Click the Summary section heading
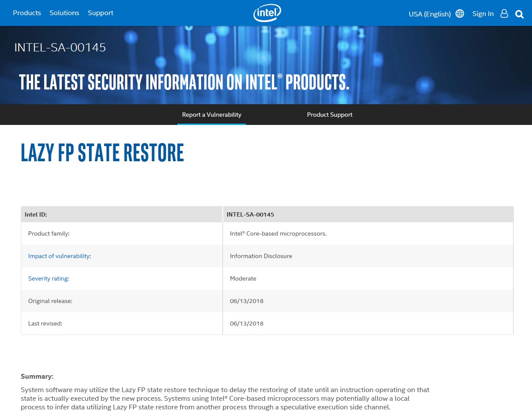Image resolution: width=532 pixels, height=415 pixels. click(37, 376)
